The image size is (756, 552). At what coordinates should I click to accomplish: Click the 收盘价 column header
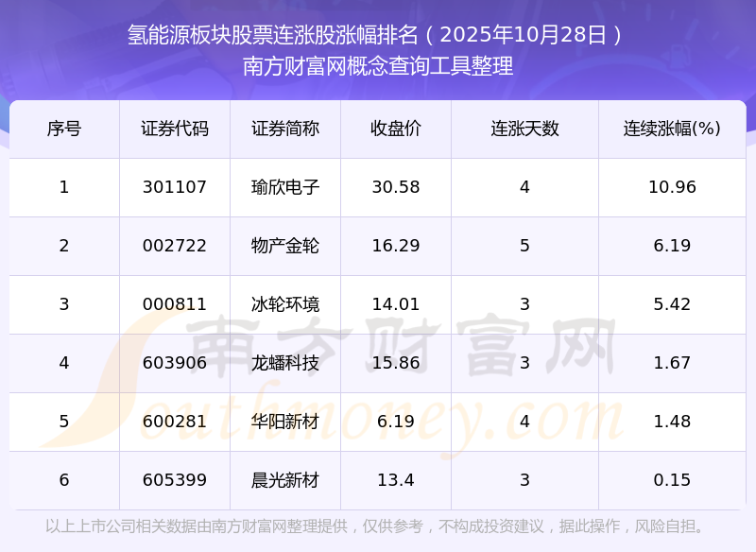pos(396,129)
